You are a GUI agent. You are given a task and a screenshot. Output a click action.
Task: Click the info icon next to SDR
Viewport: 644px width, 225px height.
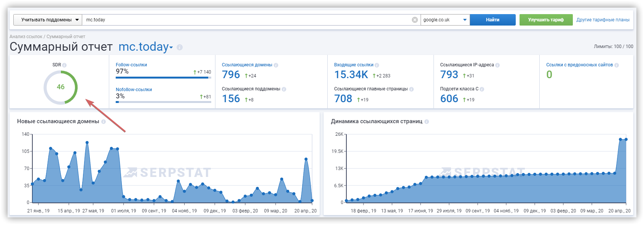click(64, 65)
